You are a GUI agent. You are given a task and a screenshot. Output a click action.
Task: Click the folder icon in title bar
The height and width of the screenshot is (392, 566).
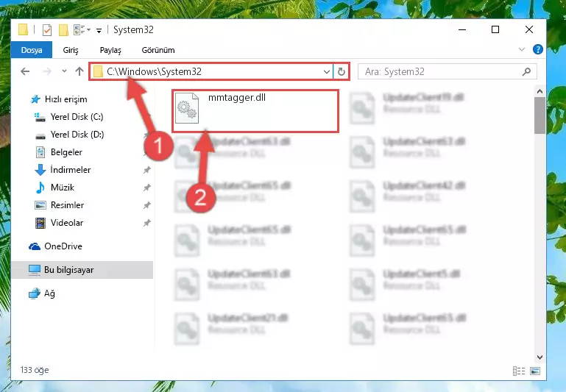click(23, 30)
